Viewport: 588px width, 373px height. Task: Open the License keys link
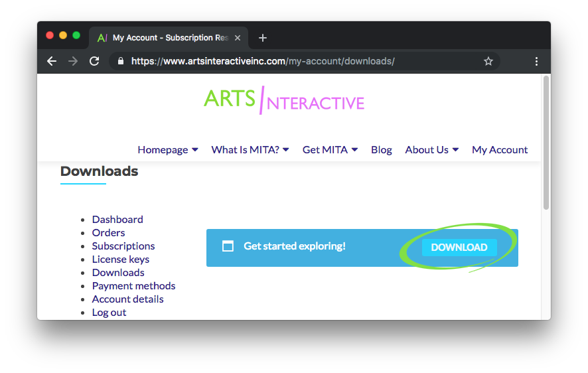pos(121,260)
